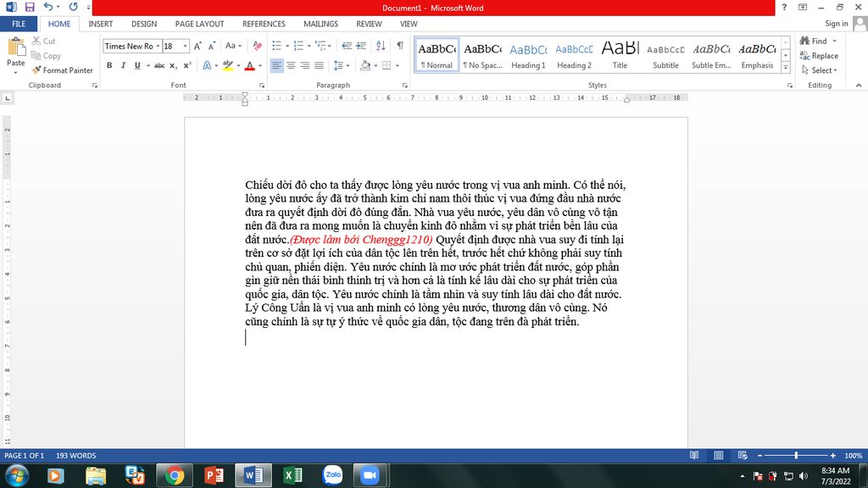Image resolution: width=868 pixels, height=488 pixels.
Task: Toggle subscript formatting
Action: 173,65
